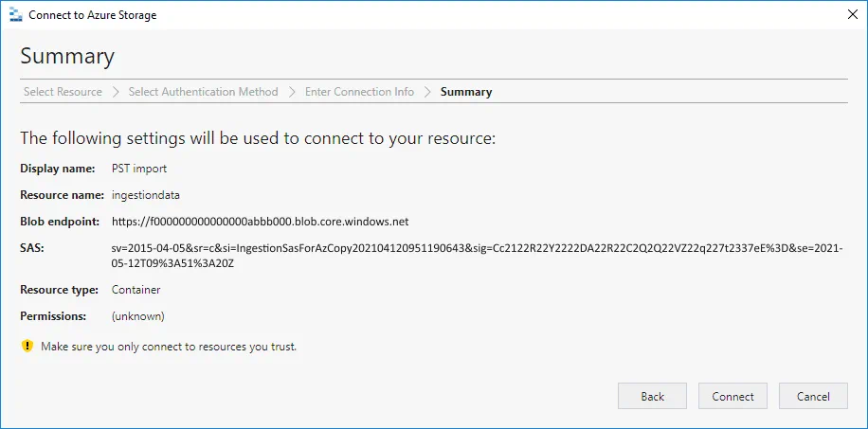Click the Azure Storage Explorer title bar icon

tap(16, 15)
